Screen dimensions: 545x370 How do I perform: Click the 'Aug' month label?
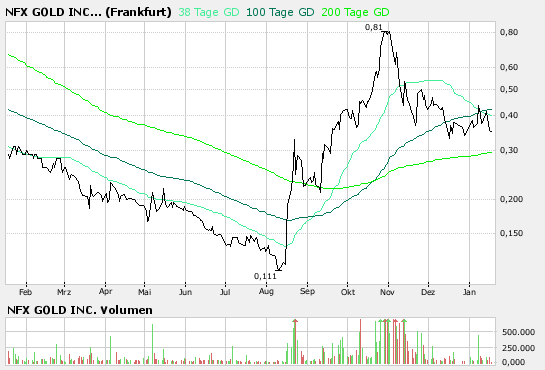coord(266,291)
